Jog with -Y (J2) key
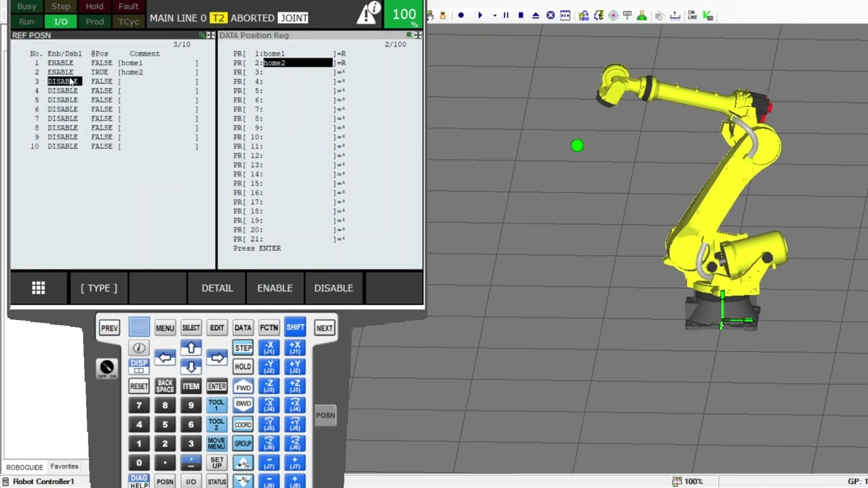868x488 pixels. point(269,367)
